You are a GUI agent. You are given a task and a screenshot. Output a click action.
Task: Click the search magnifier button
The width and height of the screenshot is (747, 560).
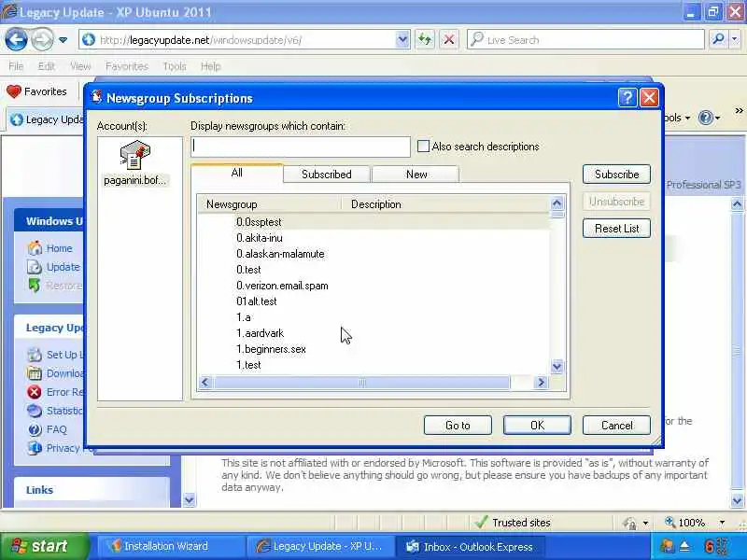click(718, 40)
